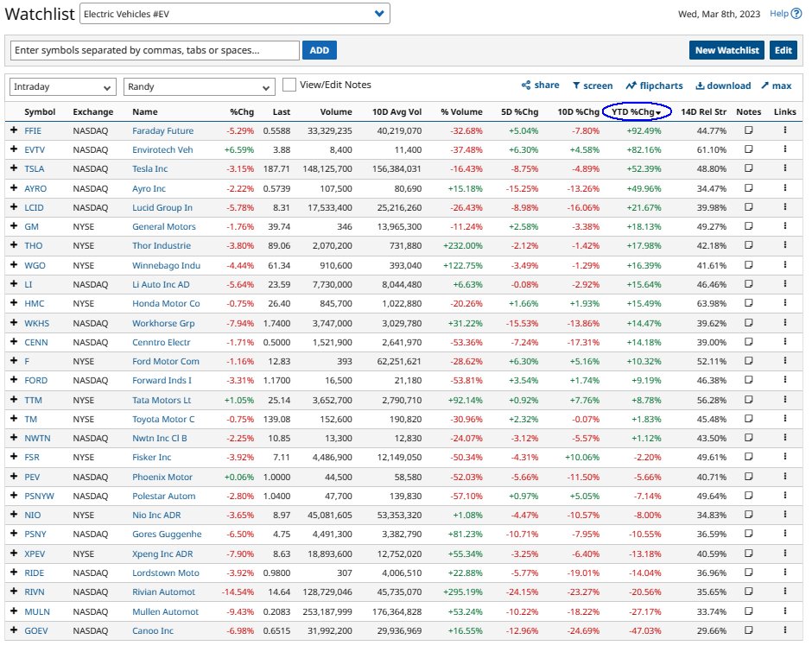
Task: Open links menu for TTM row
Action: pyautogui.click(x=785, y=399)
